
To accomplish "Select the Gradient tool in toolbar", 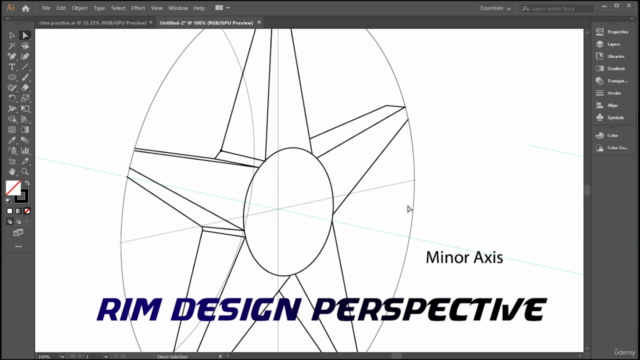I will [25, 130].
